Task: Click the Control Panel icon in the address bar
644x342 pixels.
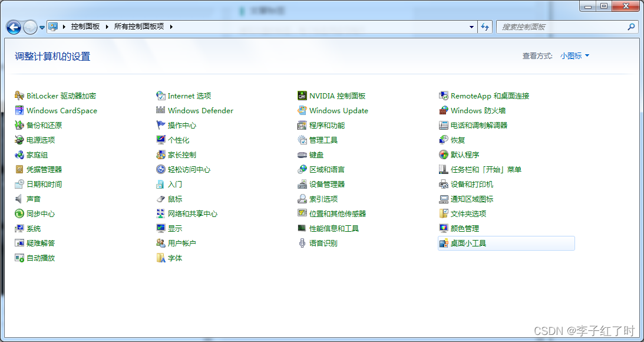Action: [x=53, y=27]
